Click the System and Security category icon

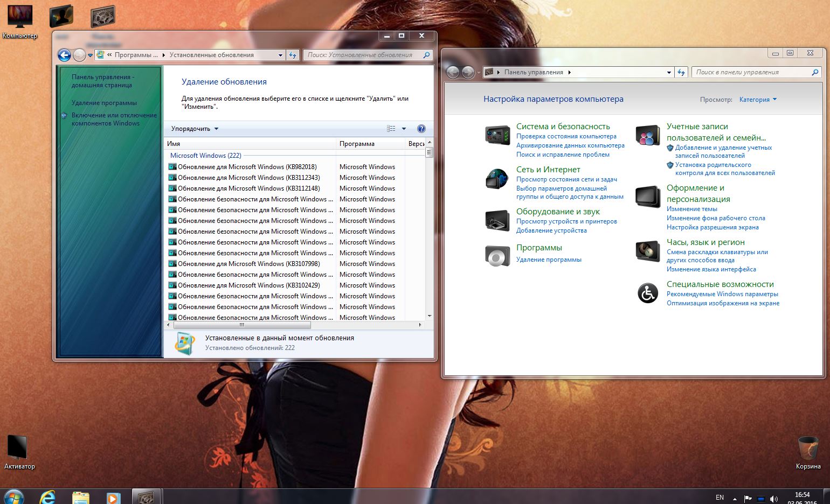point(497,135)
